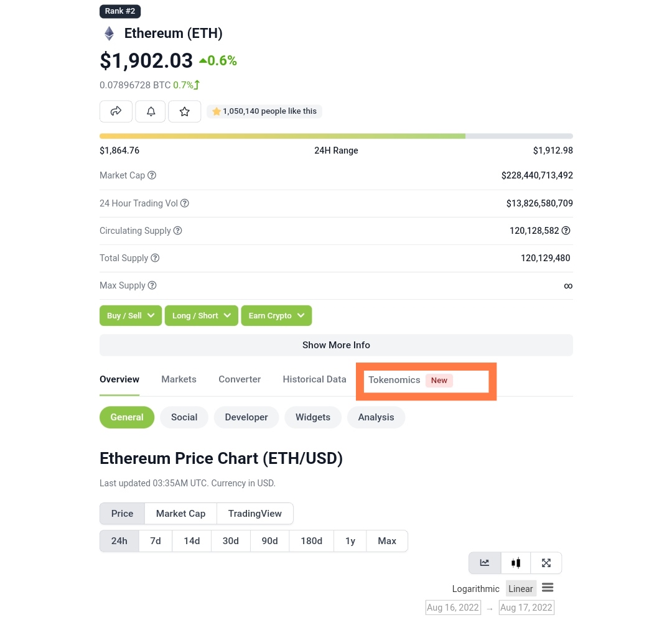Image resolution: width=672 pixels, height=620 pixels.
Task: Select the Analysis pill filter
Action: tap(376, 417)
